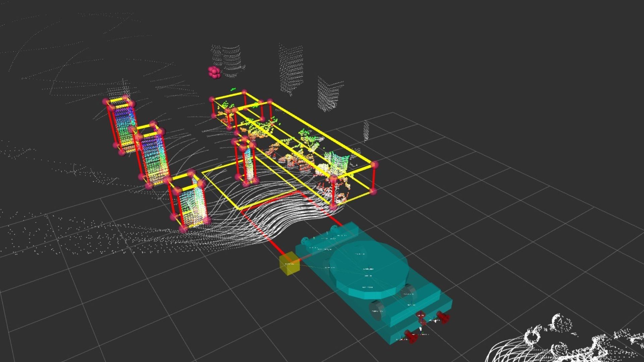Click the pink sphere cluster marker

coord(214,72)
